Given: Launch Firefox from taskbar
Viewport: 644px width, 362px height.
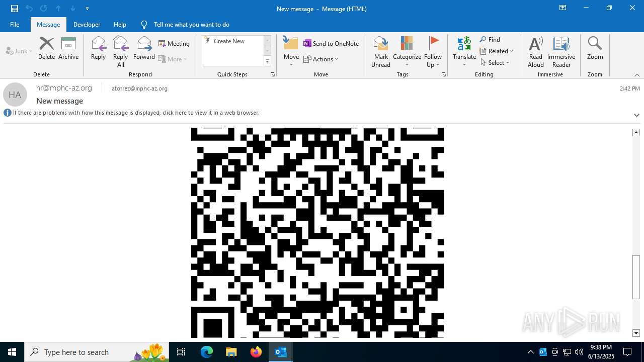Looking at the screenshot, I should pos(256,352).
